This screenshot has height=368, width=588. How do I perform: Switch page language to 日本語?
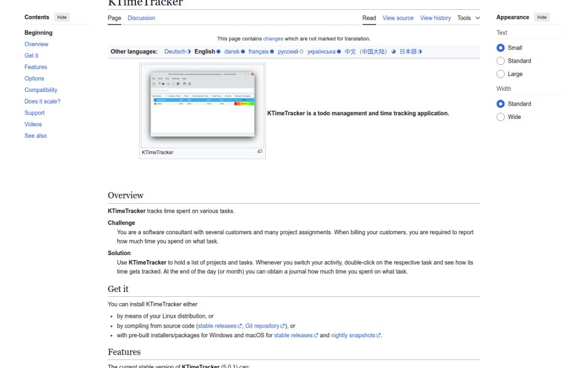point(408,52)
